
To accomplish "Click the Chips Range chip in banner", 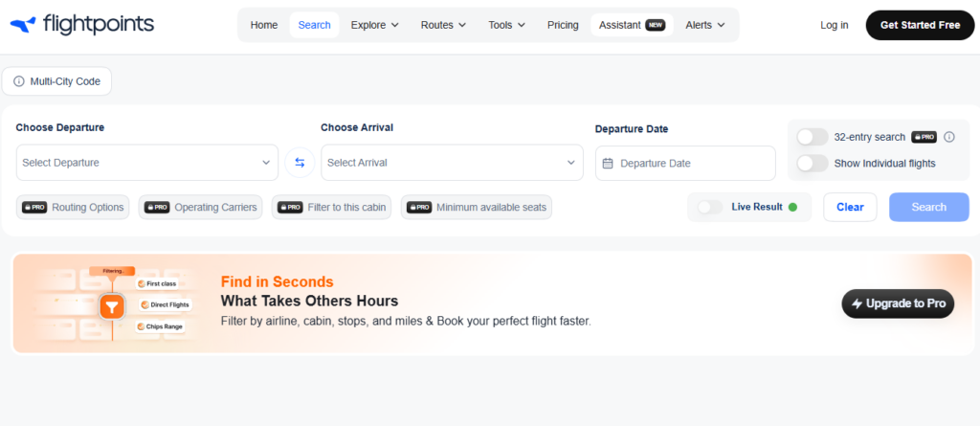I will [160, 326].
